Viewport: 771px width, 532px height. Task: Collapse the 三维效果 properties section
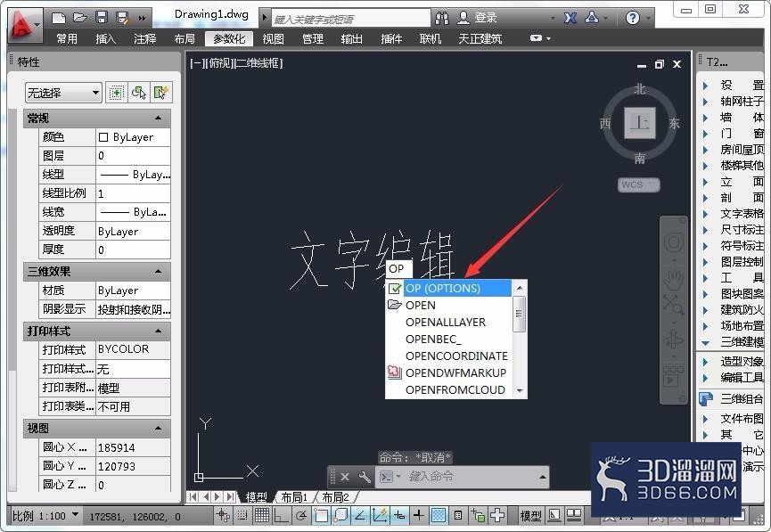click(x=158, y=272)
